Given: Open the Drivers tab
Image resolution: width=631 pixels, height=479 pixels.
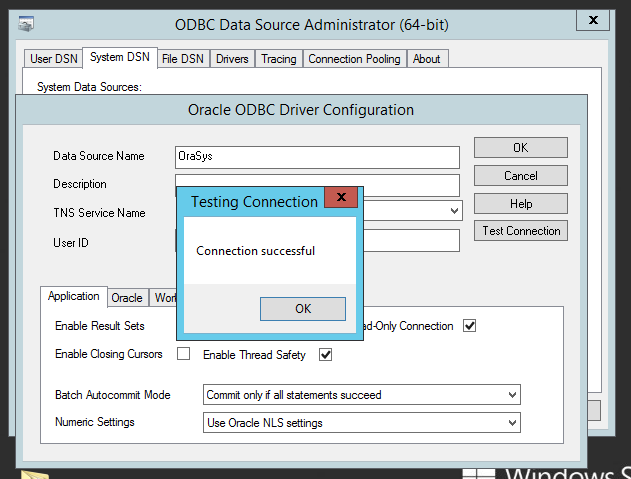Looking at the screenshot, I should click(x=232, y=59).
